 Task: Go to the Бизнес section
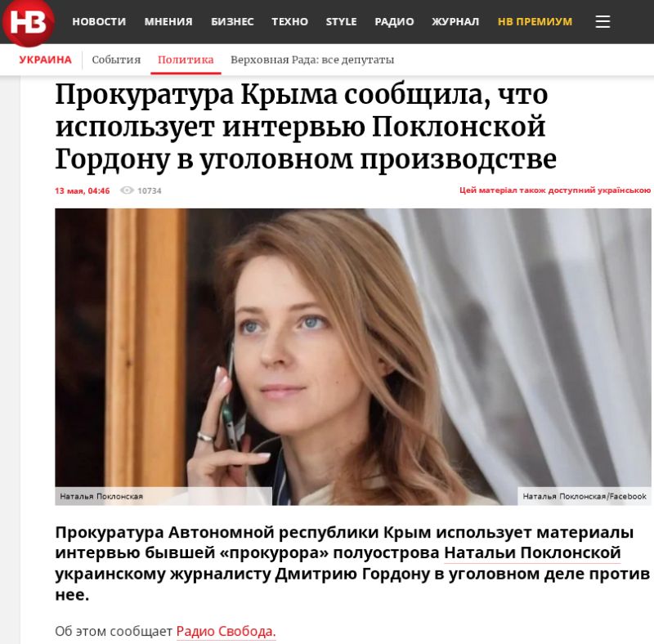(x=232, y=22)
